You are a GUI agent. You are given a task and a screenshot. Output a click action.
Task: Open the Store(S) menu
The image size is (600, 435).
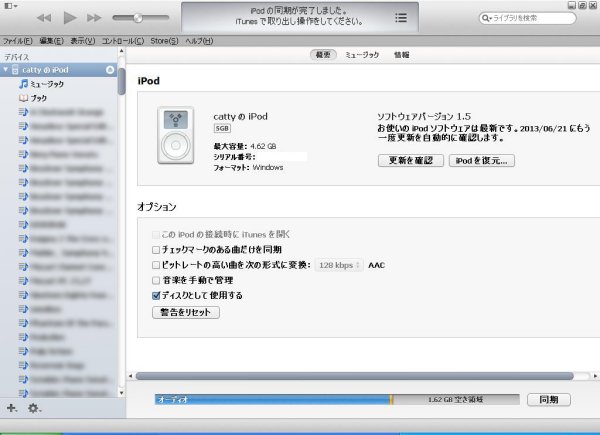pyautogui.click(x=164, y=41)
